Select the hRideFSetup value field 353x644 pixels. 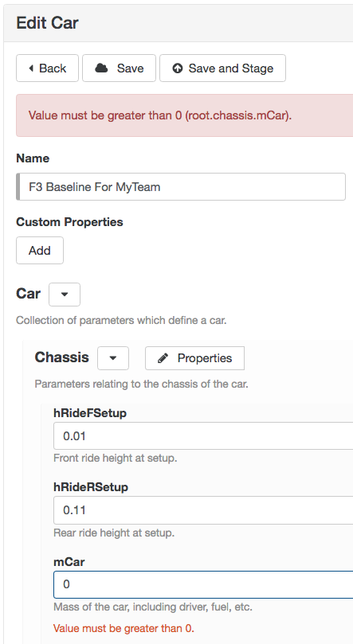tap(203, 435)
